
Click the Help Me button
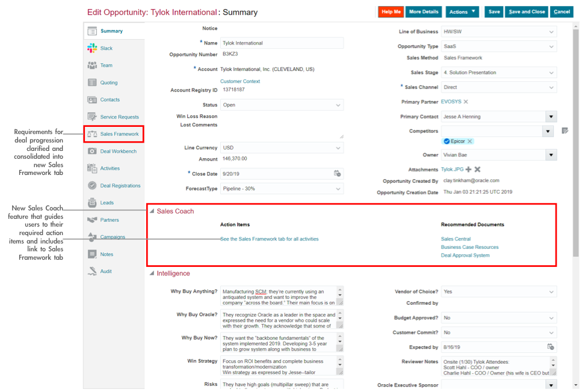click(391, 12)
